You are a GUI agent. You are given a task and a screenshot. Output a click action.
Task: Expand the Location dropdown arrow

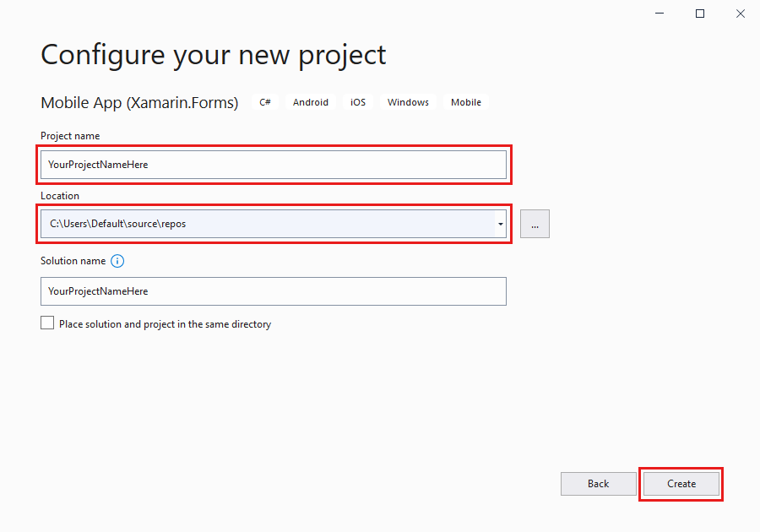(x=500, y=224)
